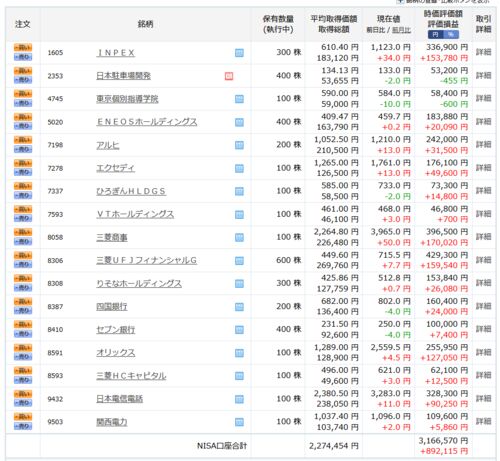View 詳細 for the りそなホールディングス row
Screen dimensions: 500x461
[483, 283]
